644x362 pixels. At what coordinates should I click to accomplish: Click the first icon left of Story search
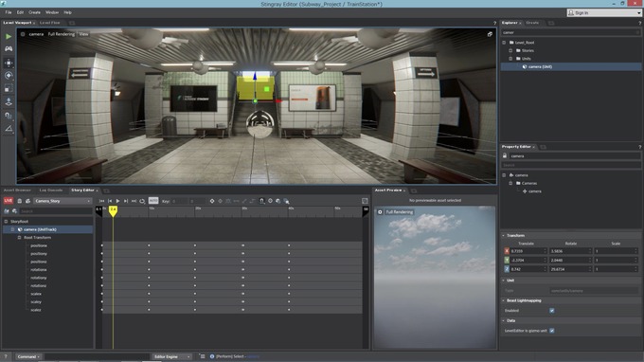[7, 211]
